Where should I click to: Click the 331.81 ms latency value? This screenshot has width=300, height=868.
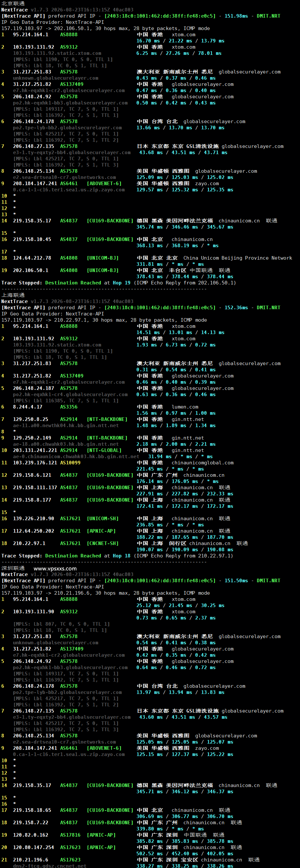(150, 264)
